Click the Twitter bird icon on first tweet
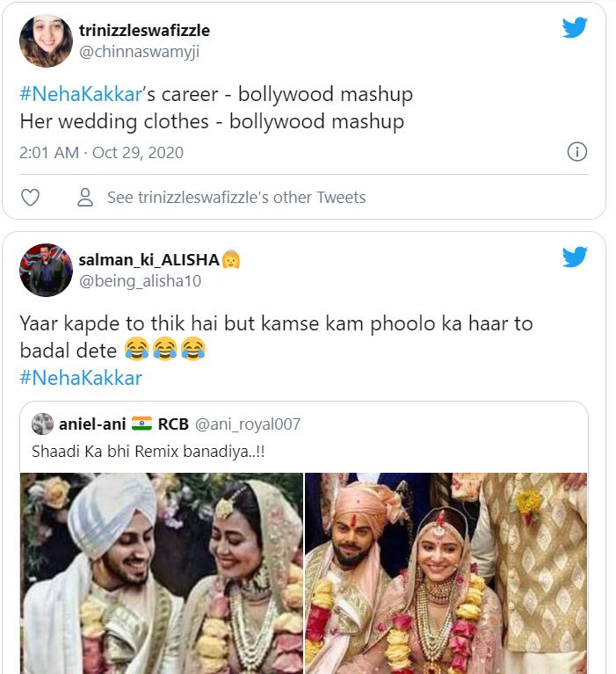616x674 pixels. coord(575,27)
